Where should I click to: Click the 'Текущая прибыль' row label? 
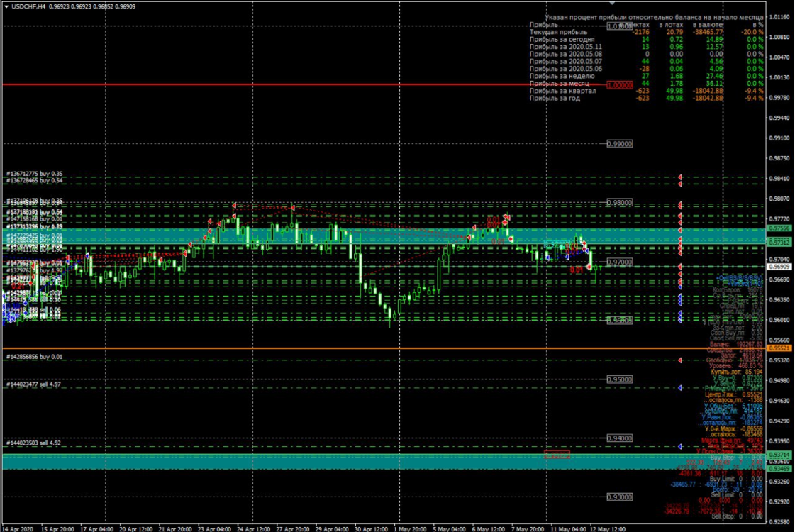pos(558,32)
